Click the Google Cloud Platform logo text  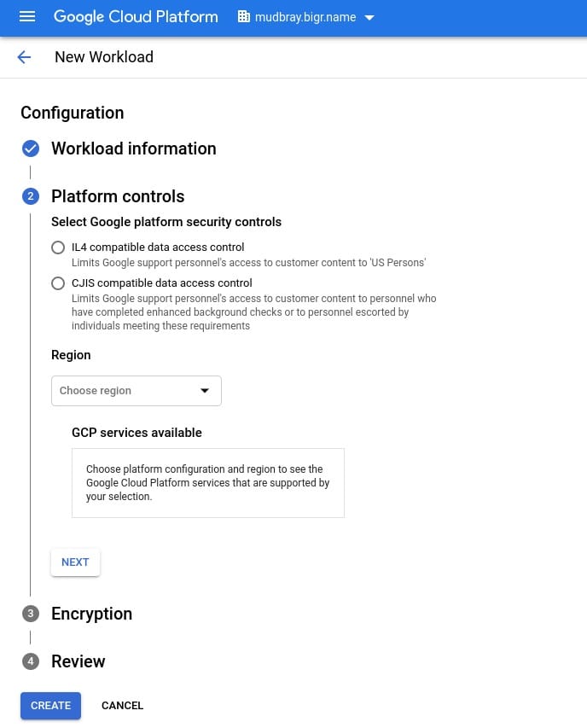point(136,17)
